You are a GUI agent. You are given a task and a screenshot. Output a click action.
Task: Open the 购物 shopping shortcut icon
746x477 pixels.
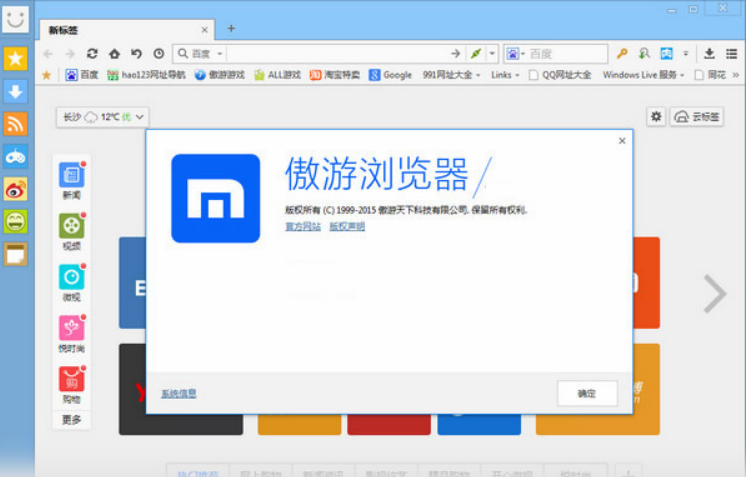coord(71,379)
